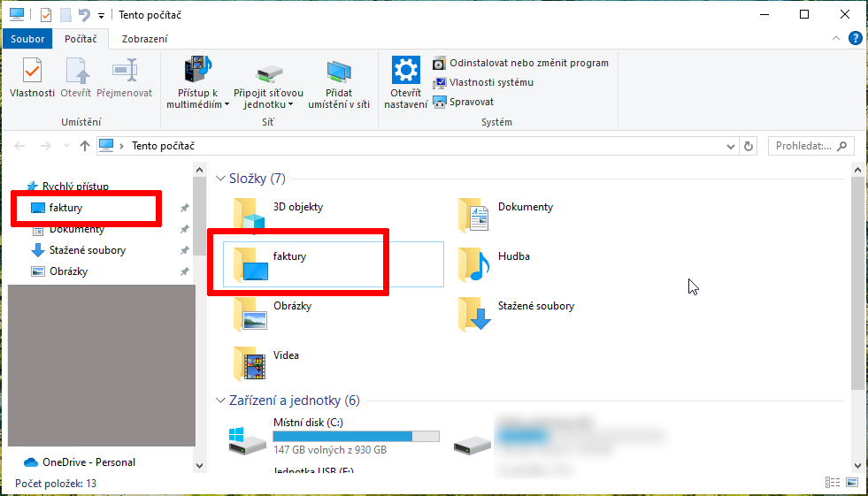
Task: Collapse Zařízení a jednotky section
Action: 221,401
